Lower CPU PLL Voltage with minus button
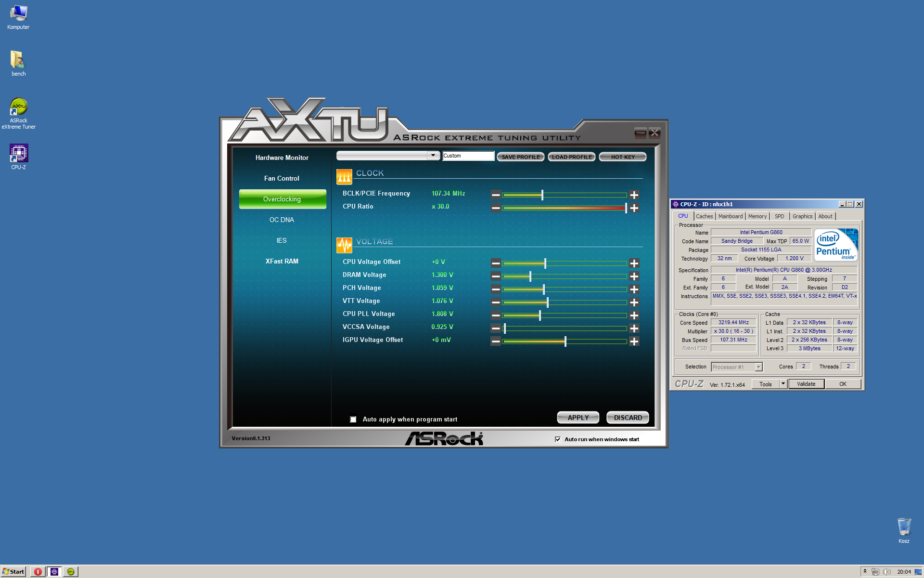 tap(496, 315)
